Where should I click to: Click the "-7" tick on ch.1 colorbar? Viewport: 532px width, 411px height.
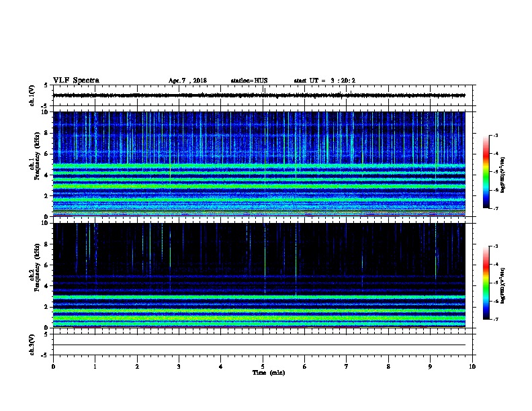[495, 209]
